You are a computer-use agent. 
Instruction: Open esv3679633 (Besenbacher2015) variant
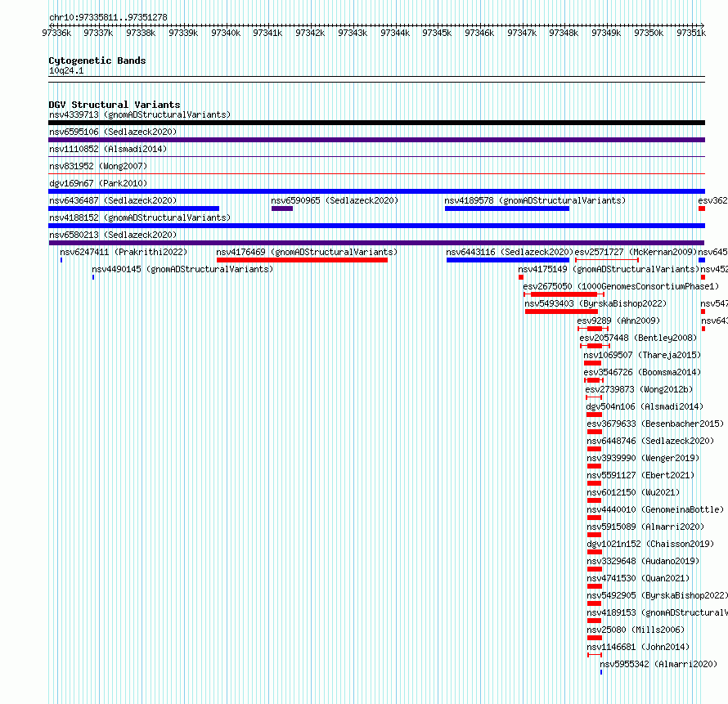click(x=655, y=424)
